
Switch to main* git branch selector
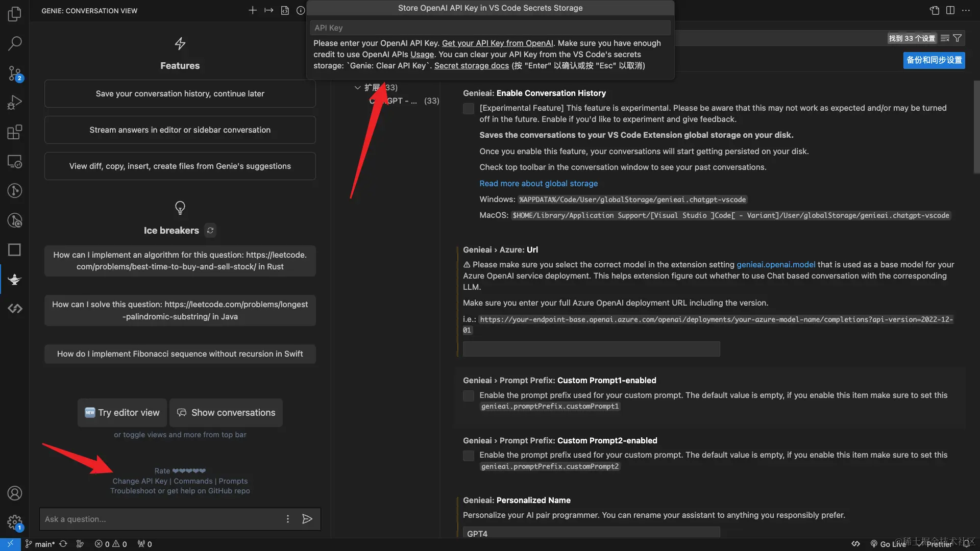click(40, 544)
